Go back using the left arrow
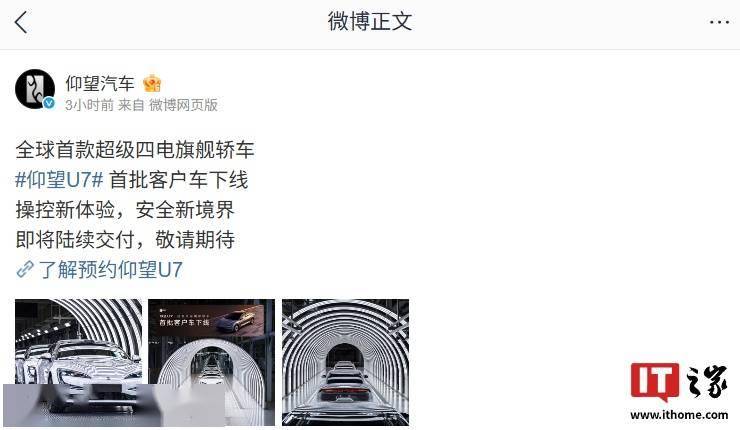 (21, 22)
